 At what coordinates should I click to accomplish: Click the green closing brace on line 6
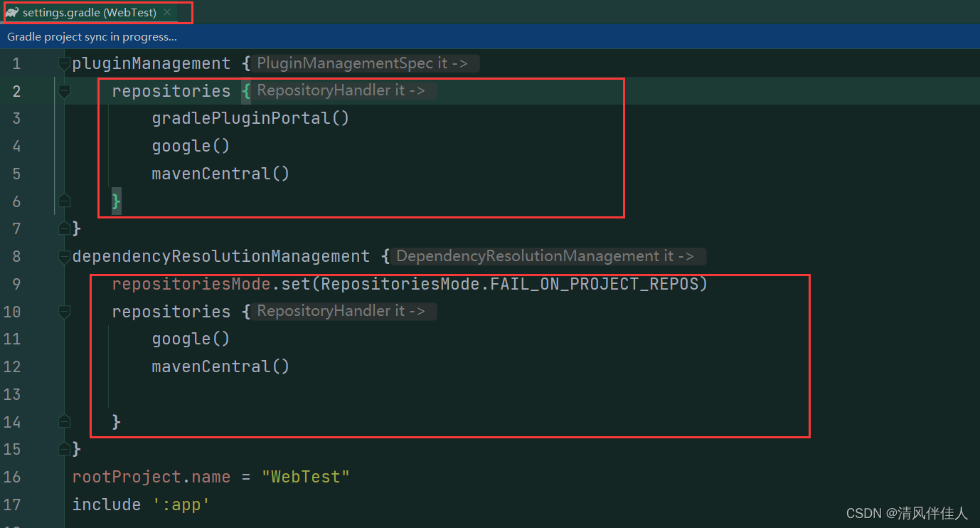click(x=117, y=201)
